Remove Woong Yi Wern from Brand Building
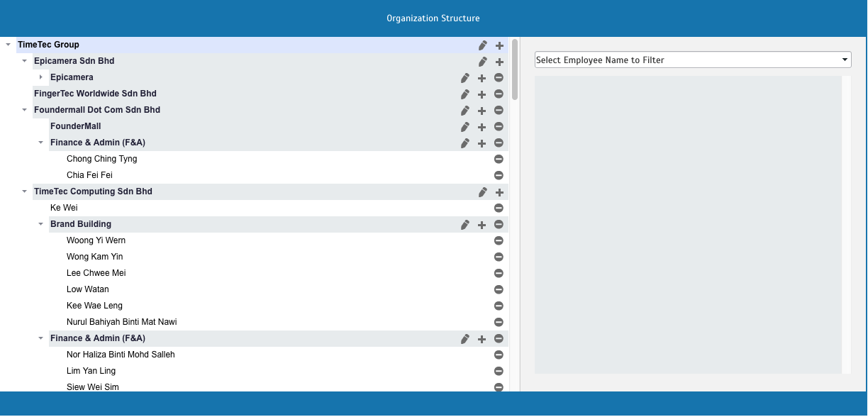868x417 pixels. pyautogui.click(x=499, y=241)
